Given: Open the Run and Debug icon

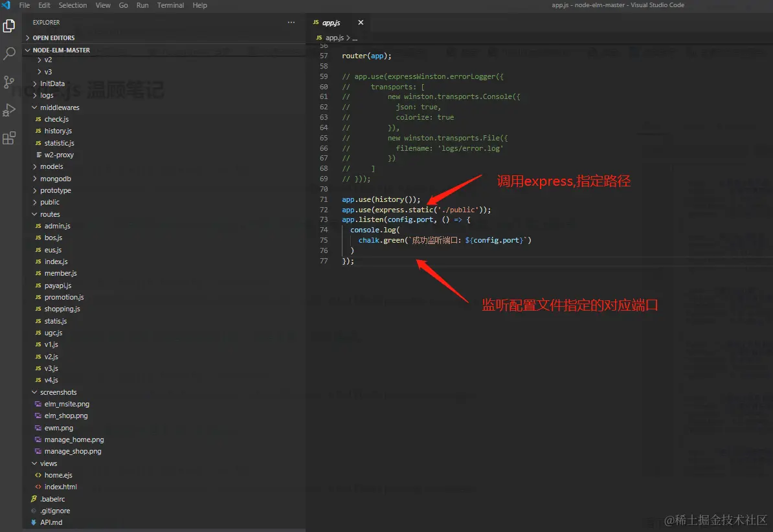Looking at the screenshot, I should [x=9, y=110].
